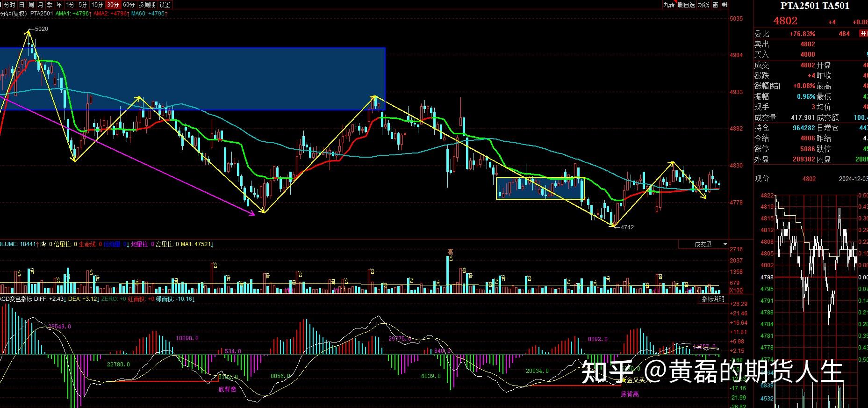This screenshot has width=868, height=408.
Task: Click the 指标说明 indicator description button
Action: pos(713,299)
